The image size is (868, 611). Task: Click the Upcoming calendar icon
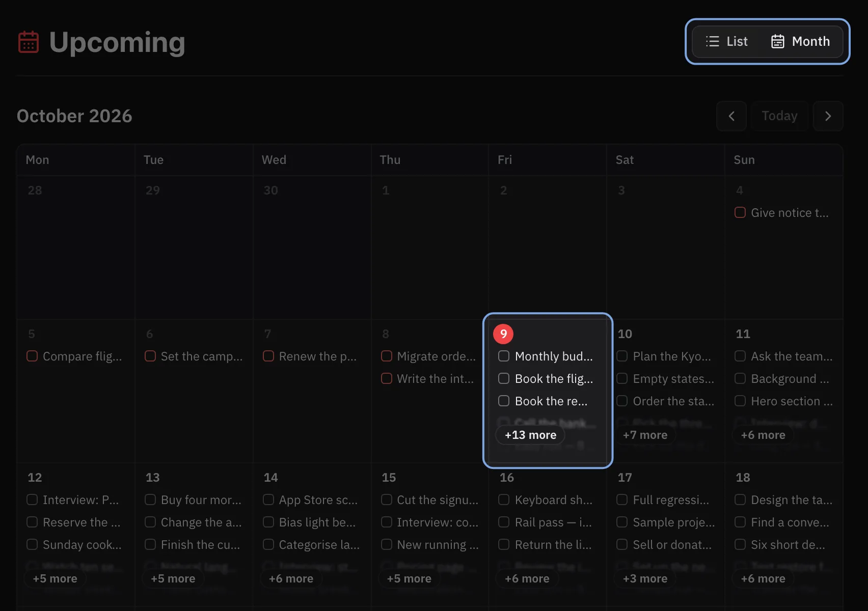click(x=29, y=42)
